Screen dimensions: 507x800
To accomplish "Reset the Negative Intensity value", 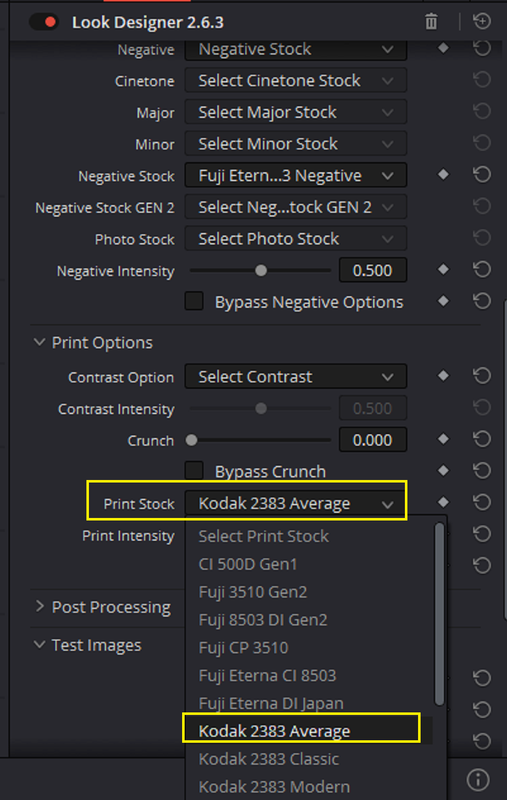I will 481,270.
